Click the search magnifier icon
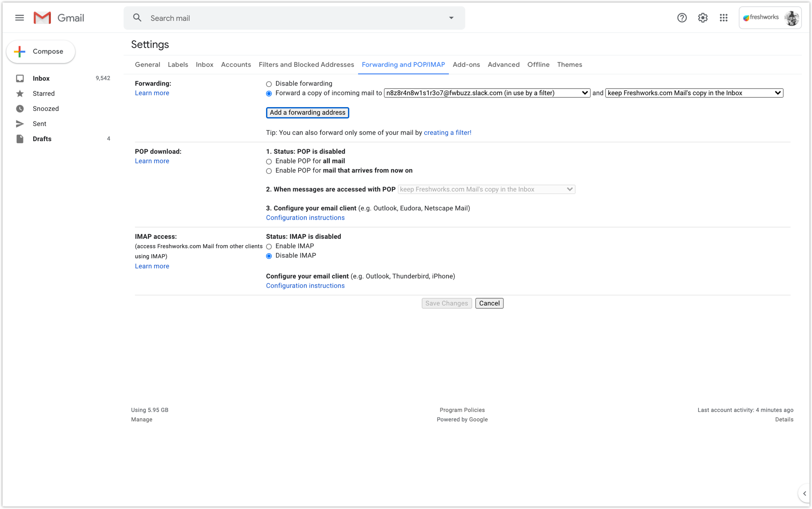The width and height of the screenshot is (812, 509). 137,18
